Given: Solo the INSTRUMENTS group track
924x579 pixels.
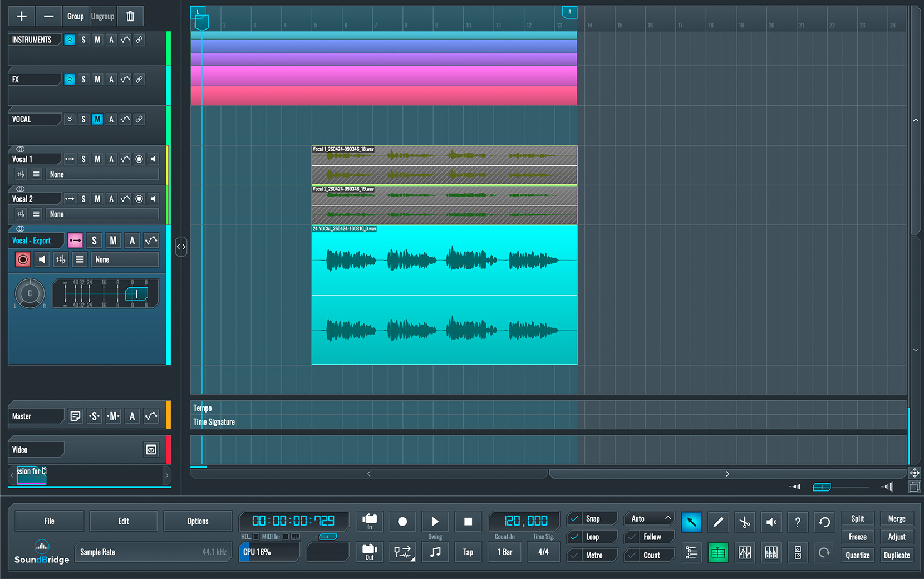Looking at the screenshot, I should (83, 40).
